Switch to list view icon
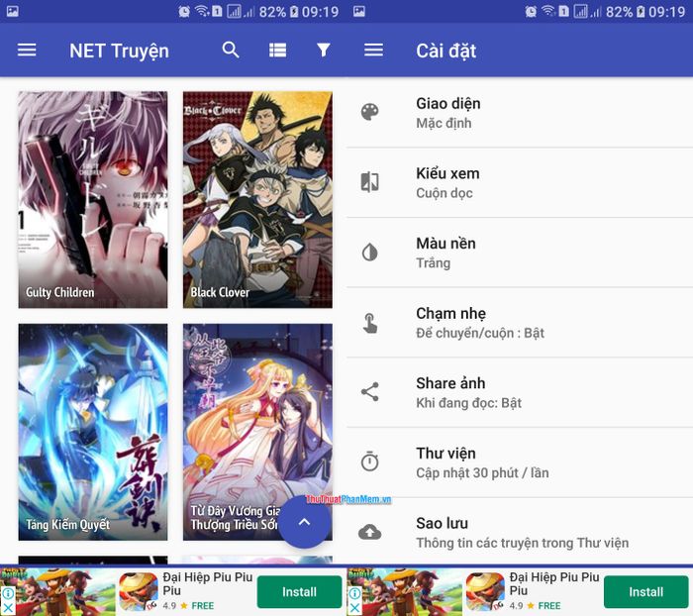 point(277,50)
